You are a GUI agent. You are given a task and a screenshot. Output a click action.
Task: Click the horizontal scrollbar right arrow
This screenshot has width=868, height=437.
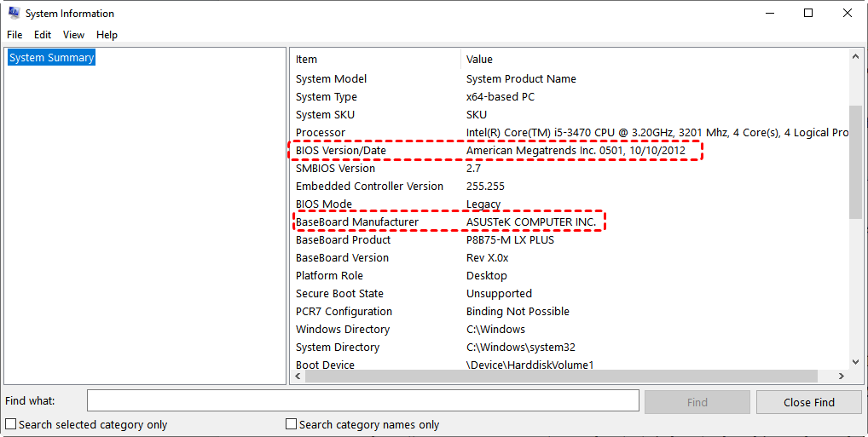coord(842,377)
